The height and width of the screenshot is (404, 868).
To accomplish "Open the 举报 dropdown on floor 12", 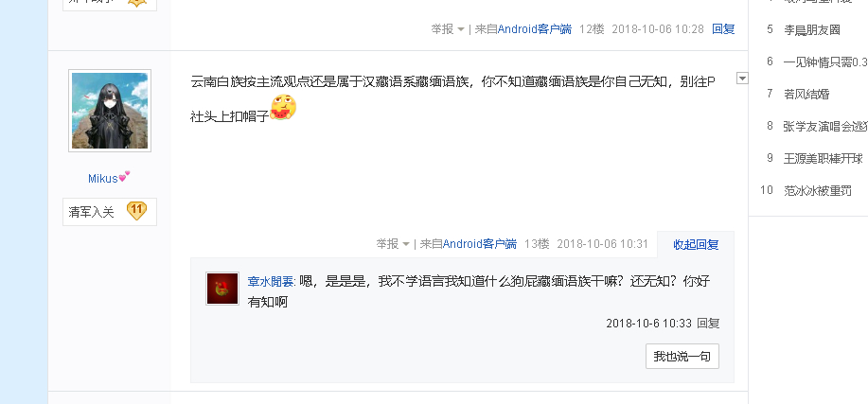I will point(448,29).
